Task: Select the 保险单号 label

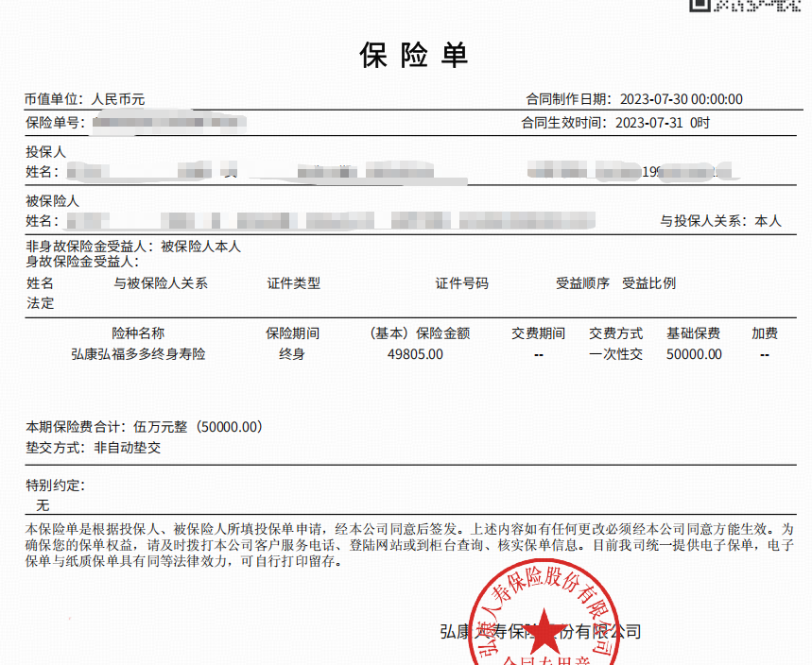Action: [x=56, y=123]
